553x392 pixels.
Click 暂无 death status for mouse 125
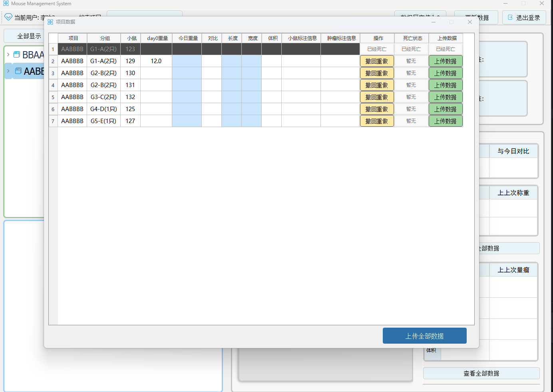point(411,109)
